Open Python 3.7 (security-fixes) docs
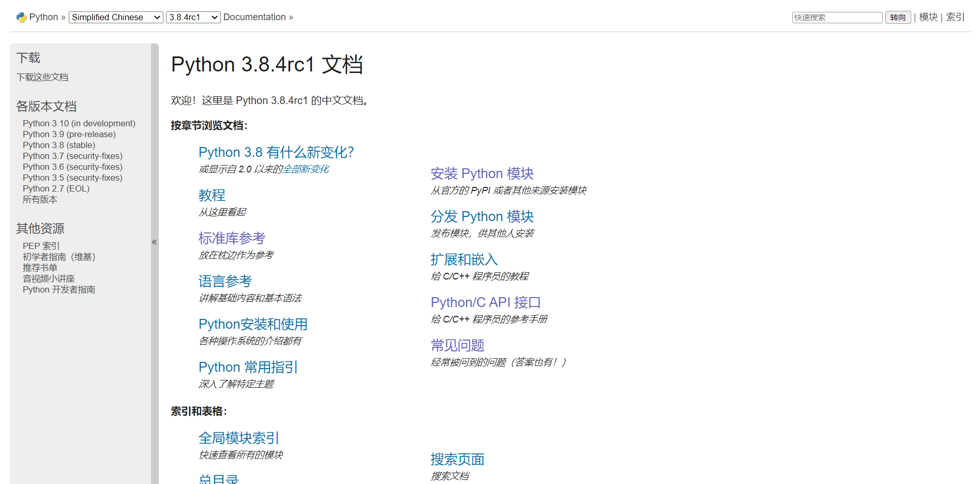 click(72, 156)
